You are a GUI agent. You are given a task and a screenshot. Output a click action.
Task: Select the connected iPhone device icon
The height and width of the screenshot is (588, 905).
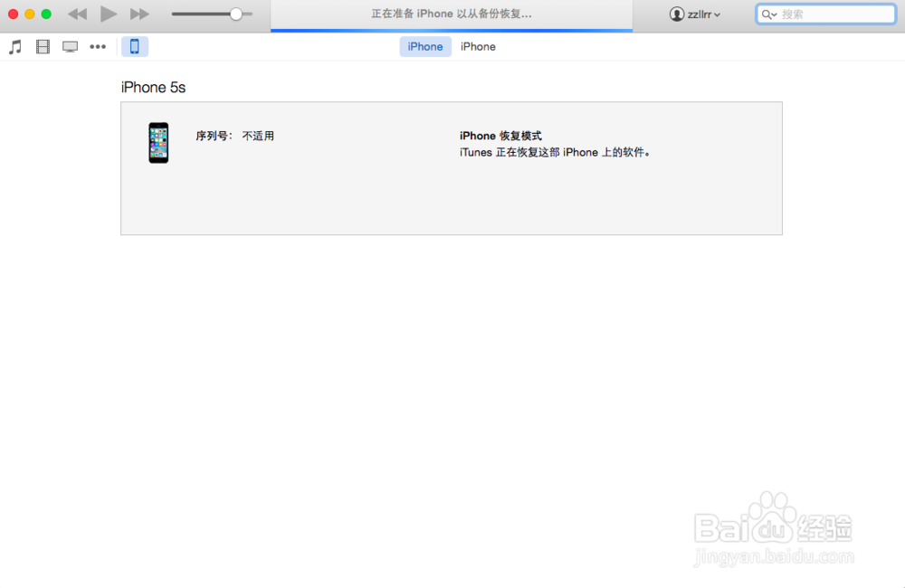pyautogui.click(x=134, y=46)
